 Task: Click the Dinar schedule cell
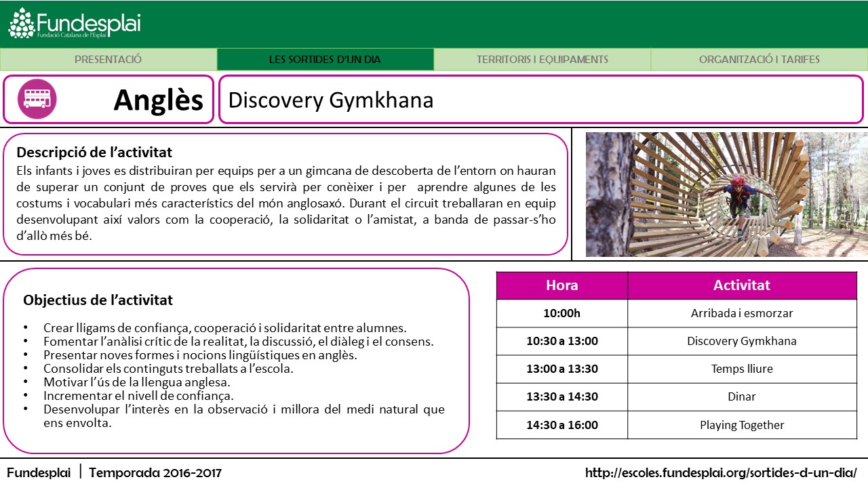tap(741, 396)
